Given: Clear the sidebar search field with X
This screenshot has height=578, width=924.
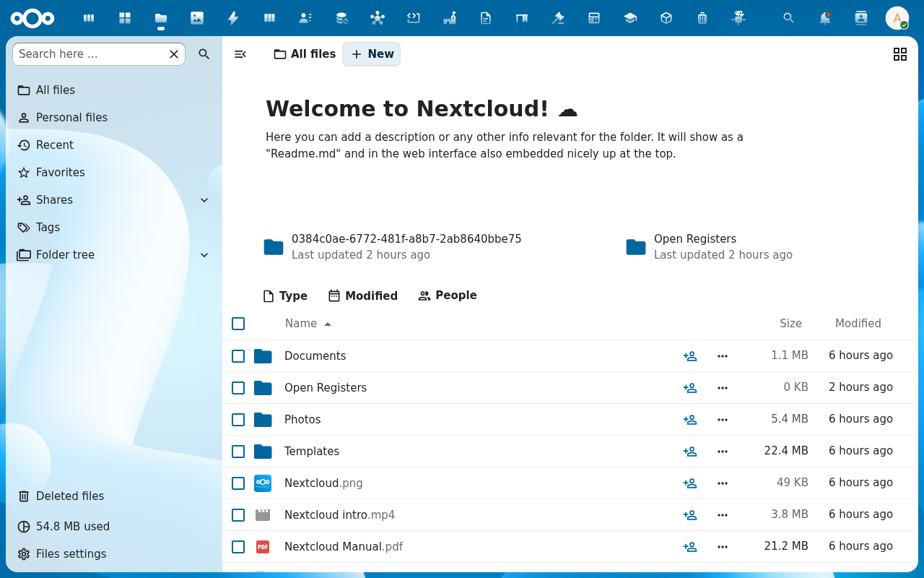Looking at the screenshot, I should click(174, 54).
